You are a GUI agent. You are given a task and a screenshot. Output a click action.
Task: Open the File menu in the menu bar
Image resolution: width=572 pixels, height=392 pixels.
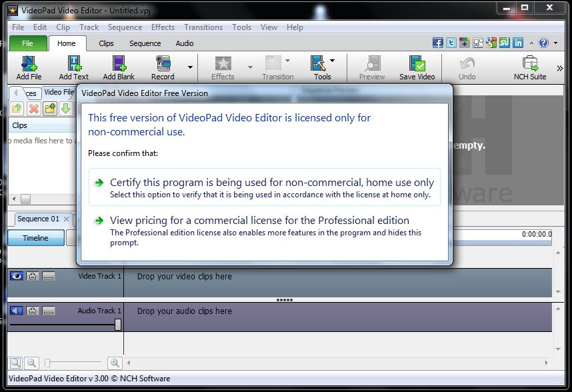click(x=18, y=27)
